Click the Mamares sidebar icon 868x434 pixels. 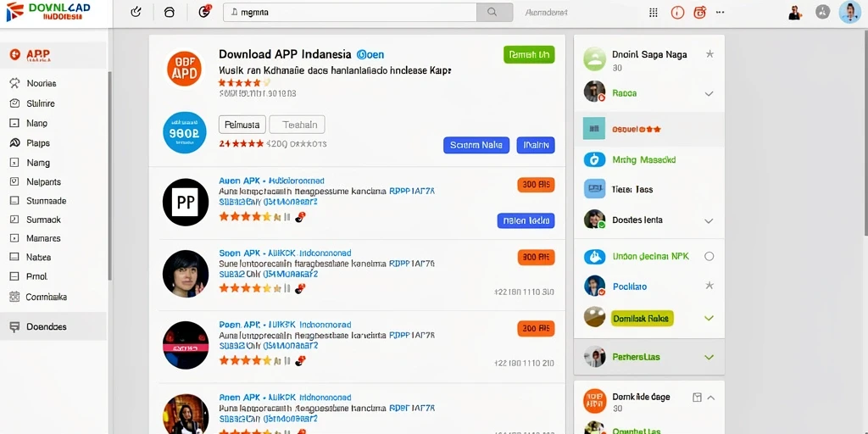pos(15,238)
